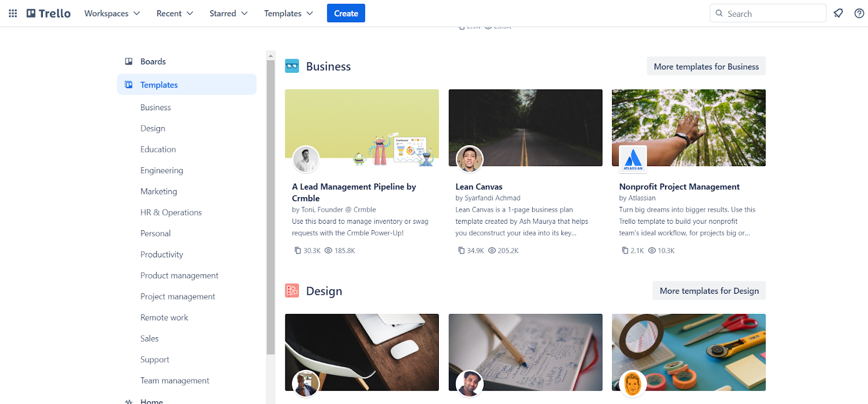
Task: Click the Atlassian logo on Nonprofit card
Action: pyautogui.click(x=633, y=160)
